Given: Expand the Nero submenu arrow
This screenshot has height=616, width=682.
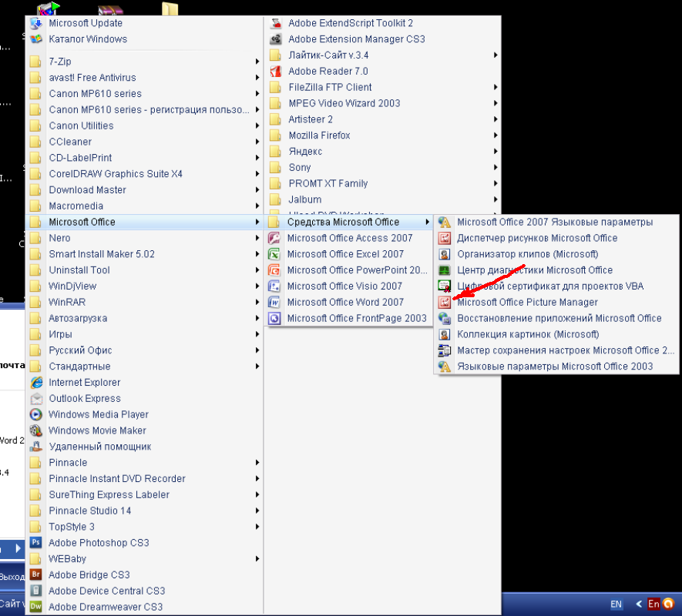Looking at the screenshot, I should [x=257, y=238].
